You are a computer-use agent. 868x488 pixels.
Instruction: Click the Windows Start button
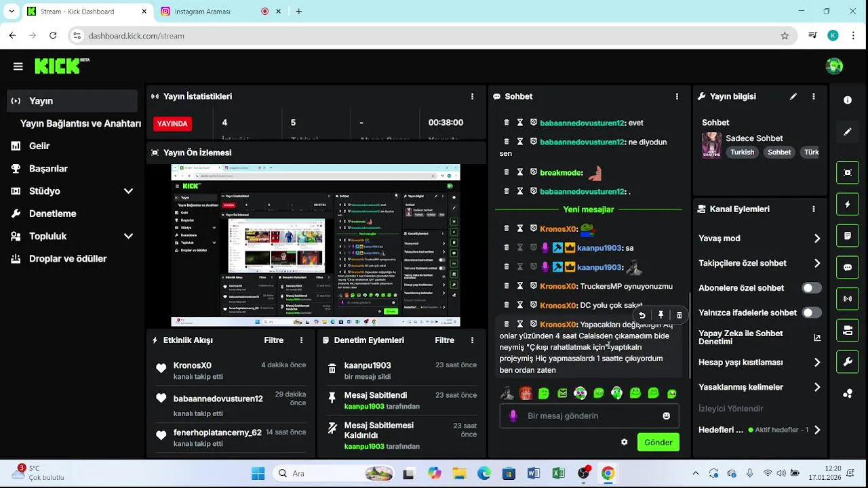pyautogui.click(x=258, y=473)
